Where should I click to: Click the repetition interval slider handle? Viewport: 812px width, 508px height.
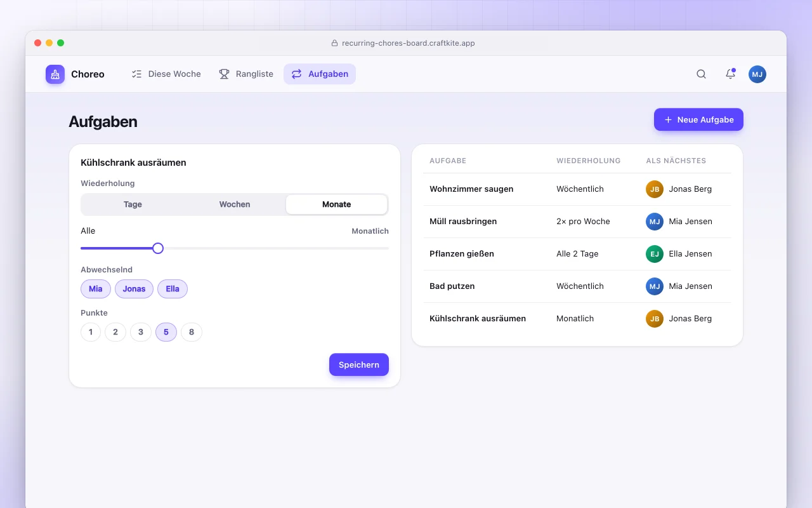coord(158,248)
